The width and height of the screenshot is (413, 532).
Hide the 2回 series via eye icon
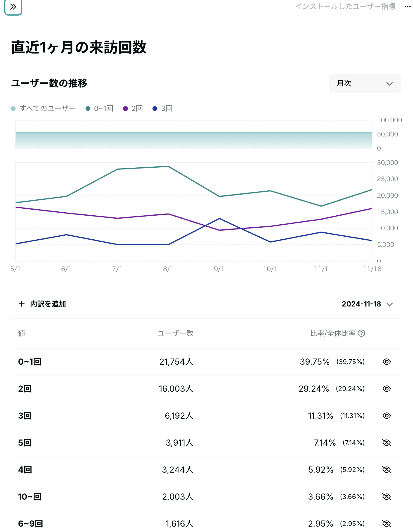(387, 389)
